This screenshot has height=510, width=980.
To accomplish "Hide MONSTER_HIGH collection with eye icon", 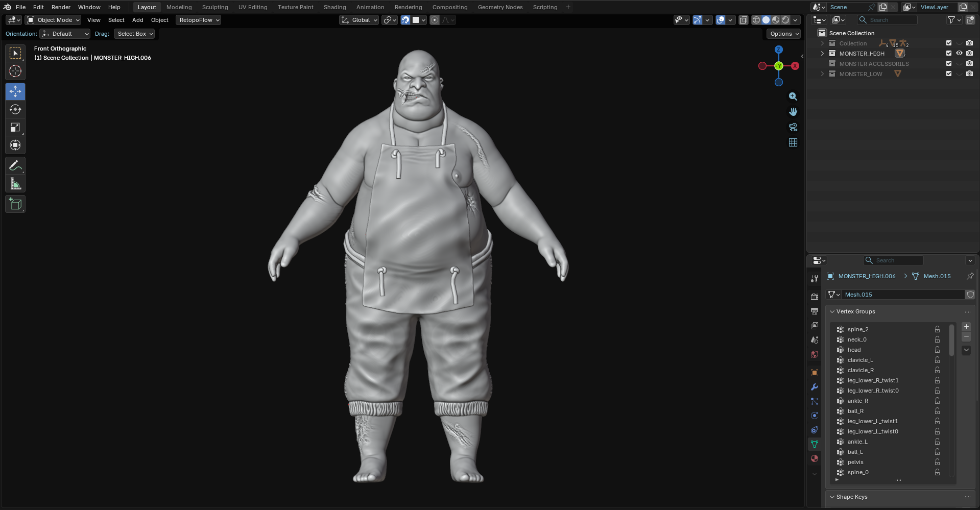I will [959, 54].
